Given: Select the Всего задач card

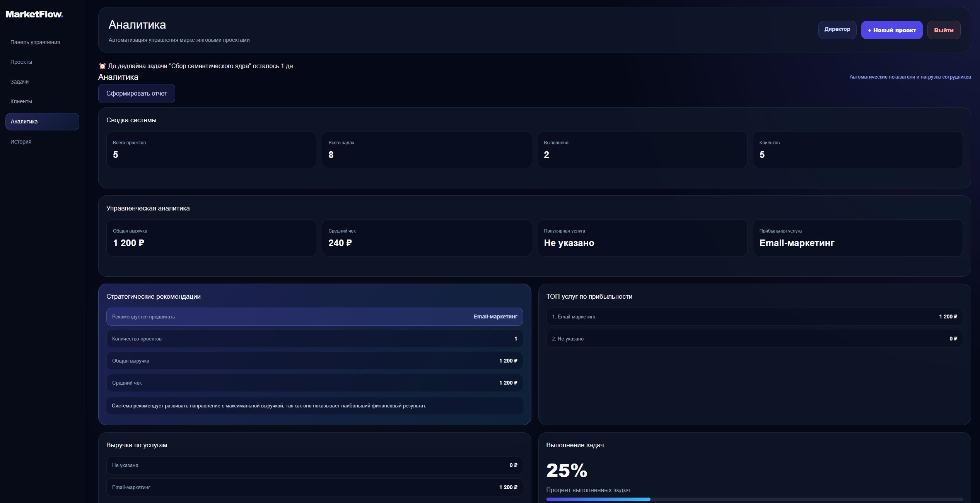Looking at the screenshot, I should coord(427,150).
